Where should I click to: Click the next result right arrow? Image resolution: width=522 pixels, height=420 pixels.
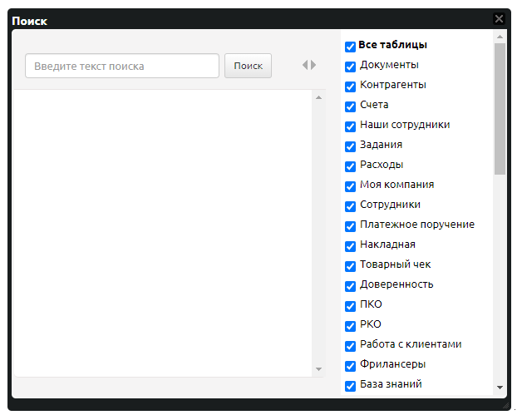click(313, 65)
